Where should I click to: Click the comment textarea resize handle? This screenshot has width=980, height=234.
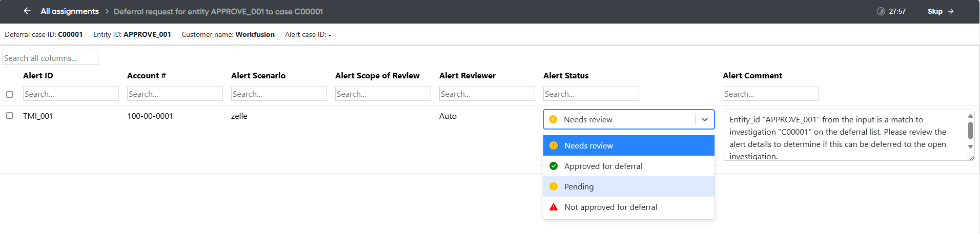click(971, 157)
